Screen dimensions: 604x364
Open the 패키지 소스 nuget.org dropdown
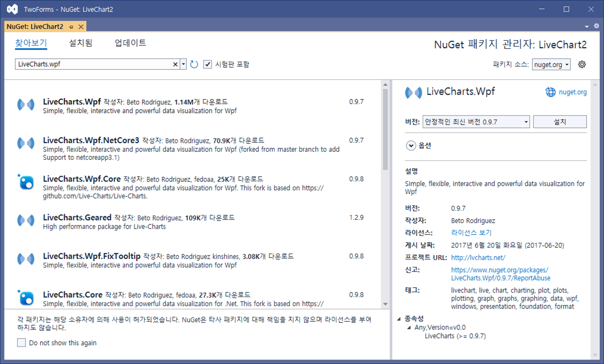[x=551, y=65]
